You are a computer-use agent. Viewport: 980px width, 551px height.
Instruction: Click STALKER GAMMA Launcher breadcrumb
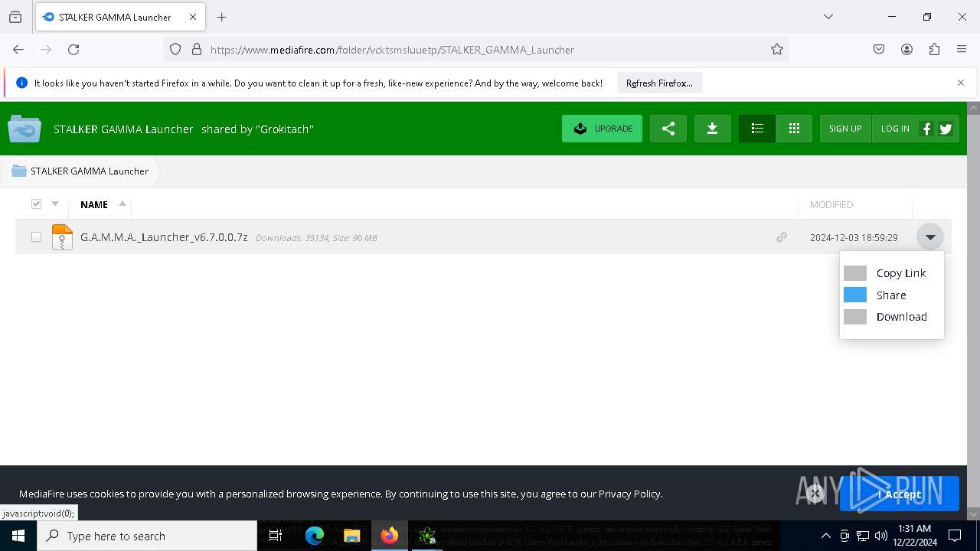coord(90,171)
